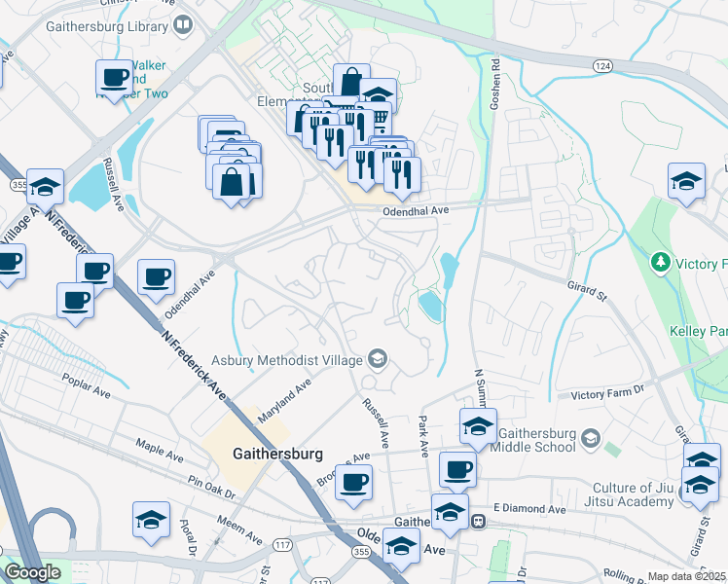Open the lowest coffee marker west of N Frederick

(75, 304)
